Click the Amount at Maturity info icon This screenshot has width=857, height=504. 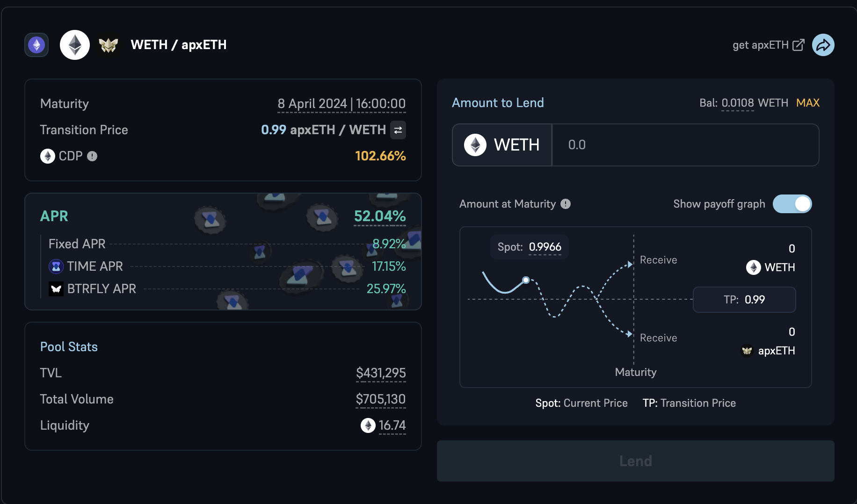pos(566,204)
